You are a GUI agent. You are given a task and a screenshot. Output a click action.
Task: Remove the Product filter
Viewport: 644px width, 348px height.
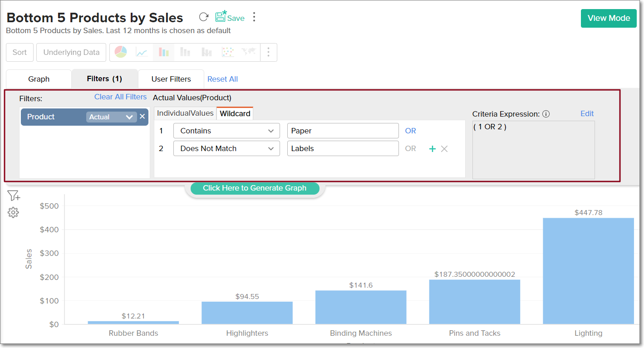coord(143,117)
